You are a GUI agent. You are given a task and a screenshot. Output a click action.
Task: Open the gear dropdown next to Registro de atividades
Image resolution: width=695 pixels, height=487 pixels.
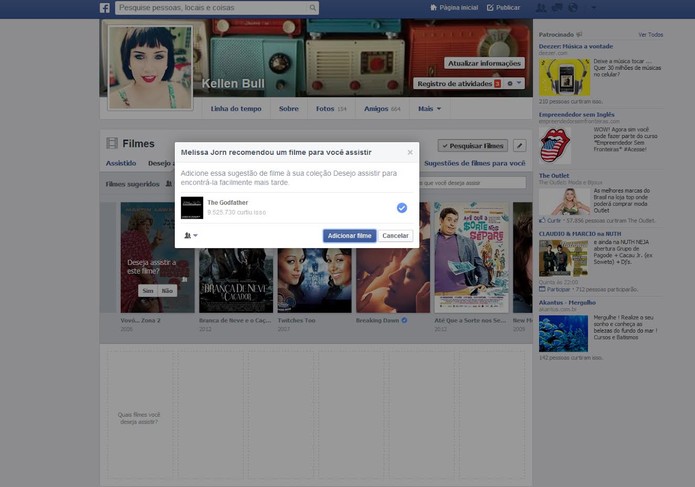pos(514,83)
